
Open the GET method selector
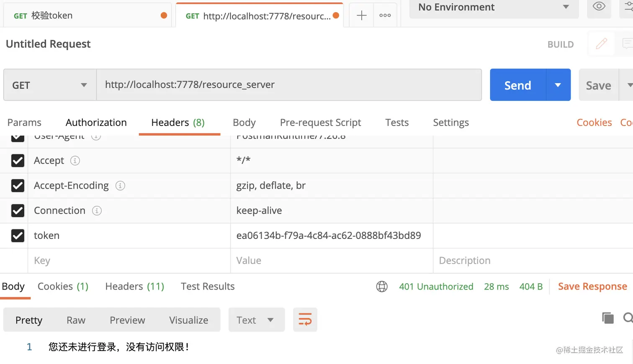pyautogui.click(x=49, y=85)
